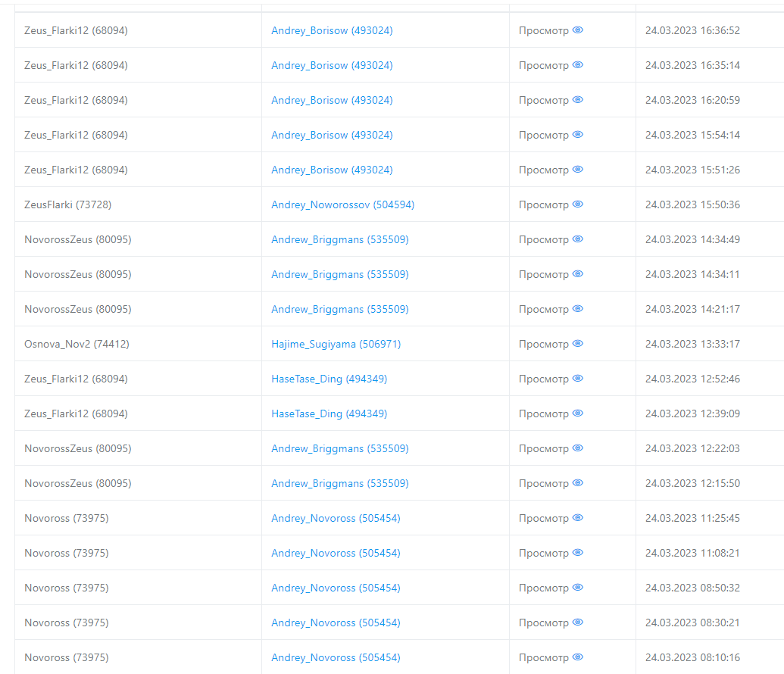784x674 pixels.
Task: Open Hajime_Sugiyama (506971) character link
Action: [336, 344]
